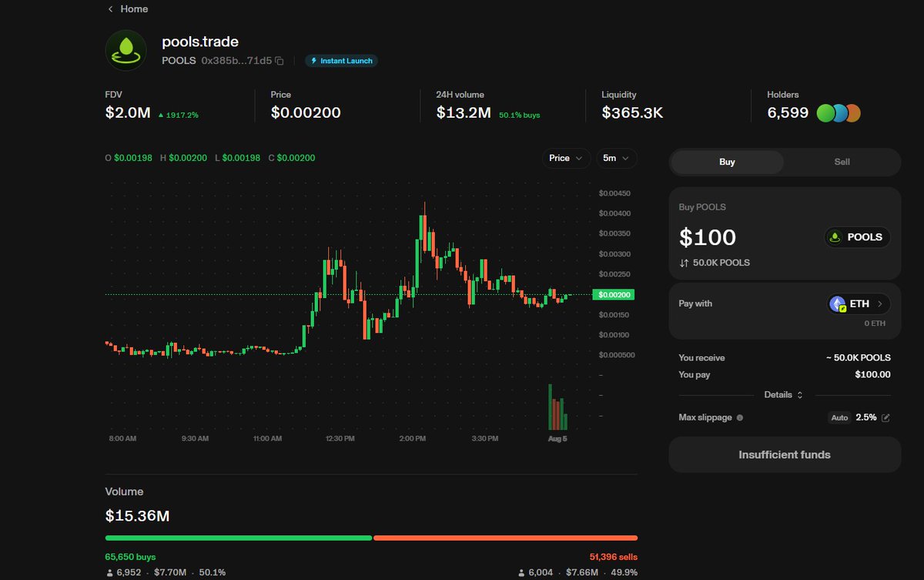Click the Holders count 6,599
Screen dimensions: 924x580
[788, 113]
